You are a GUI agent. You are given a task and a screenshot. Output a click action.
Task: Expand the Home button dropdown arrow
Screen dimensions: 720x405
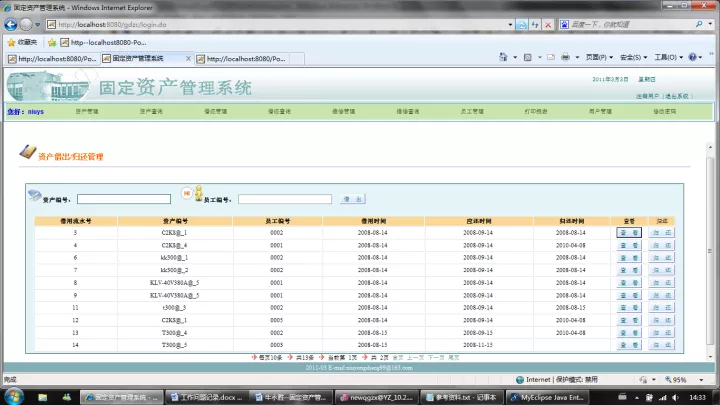click(515, 57)
